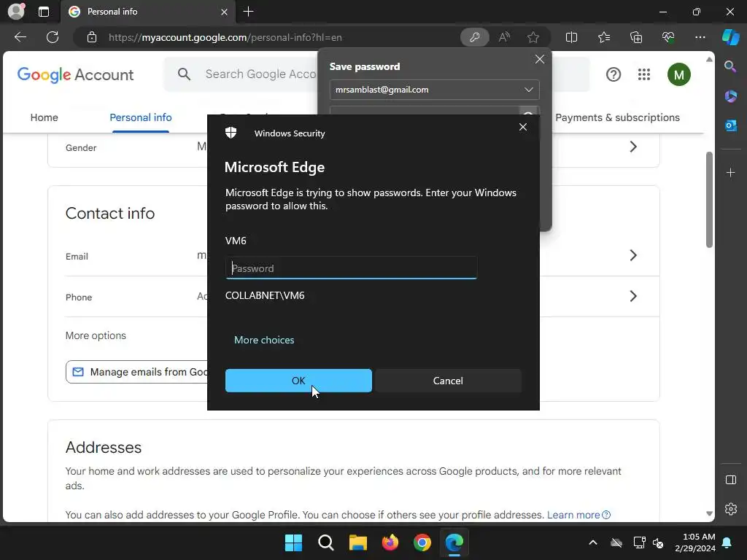Launch Firefox from the taskbar
747x560 pixels.
[x=390, y=542]
